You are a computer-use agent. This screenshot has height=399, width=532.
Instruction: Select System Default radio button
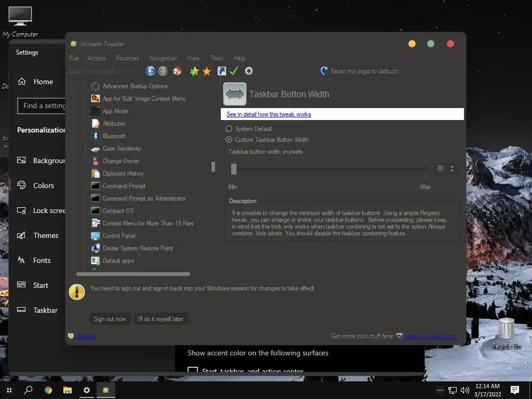coord(229,129)
